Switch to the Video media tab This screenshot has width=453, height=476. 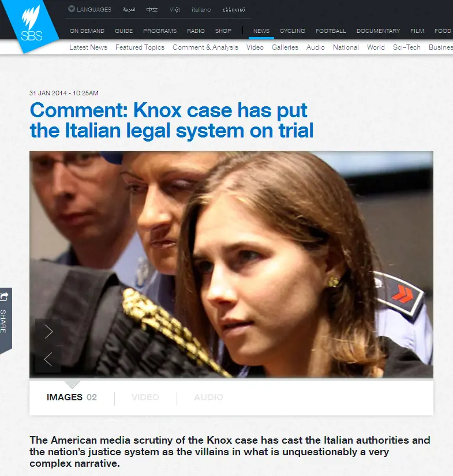[x=145, y=397]
